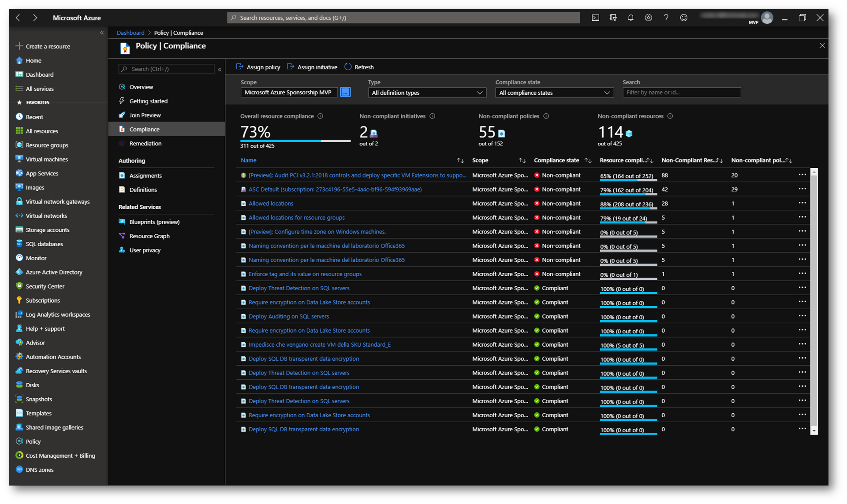Viewport: 847px width, 504px height.
Task: Open help question mark icon
Action: 666,18
